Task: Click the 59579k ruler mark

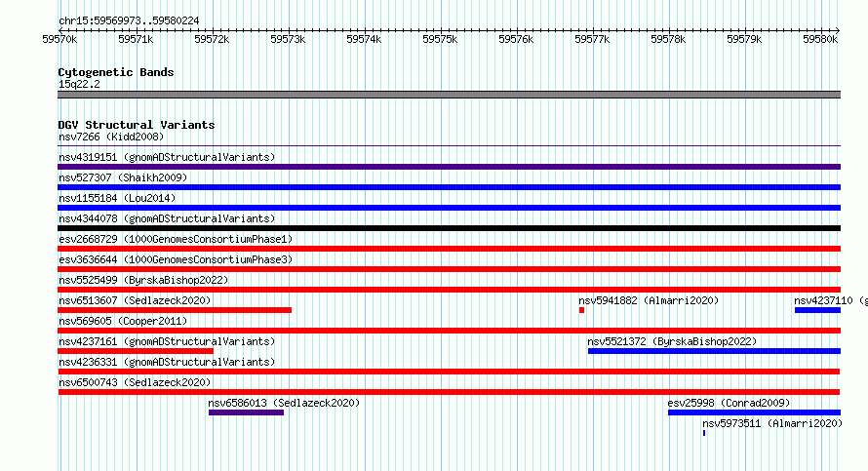Action: pyautogui.click(x=744, y=39)
